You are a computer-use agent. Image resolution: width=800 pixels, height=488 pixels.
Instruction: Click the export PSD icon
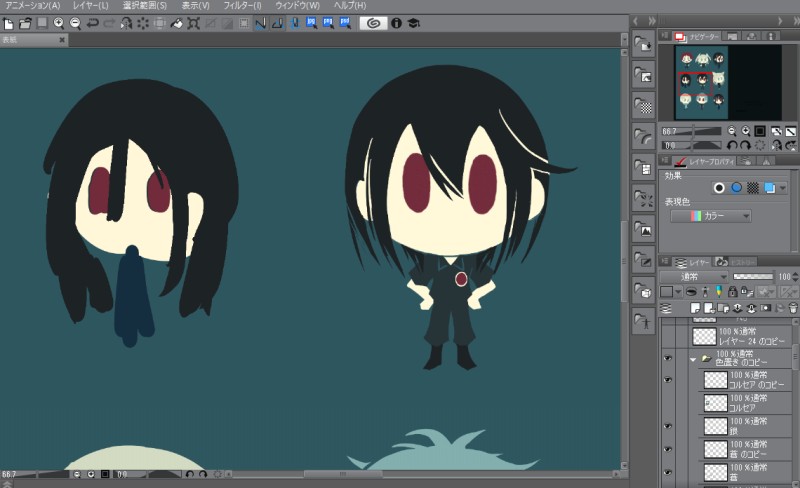click(345, 23)
